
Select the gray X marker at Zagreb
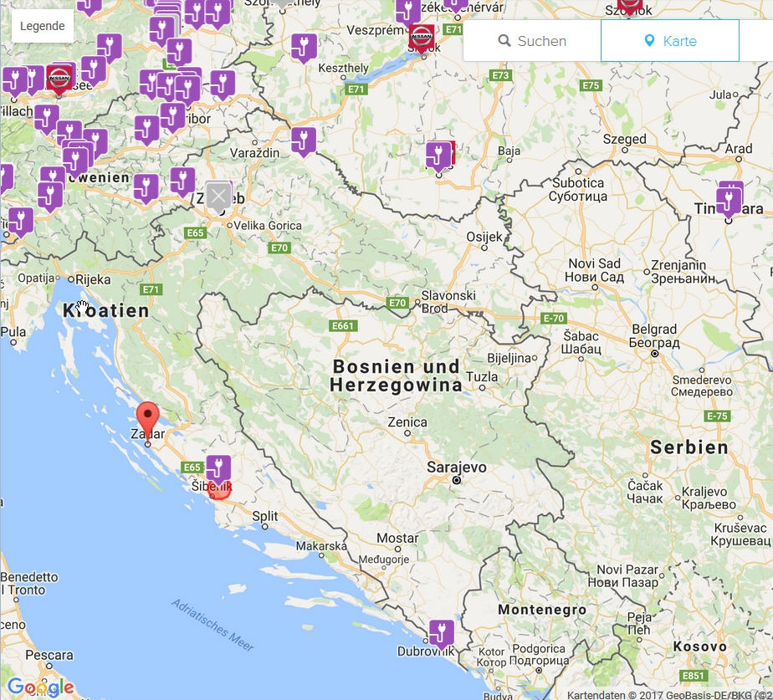point(218,197)
